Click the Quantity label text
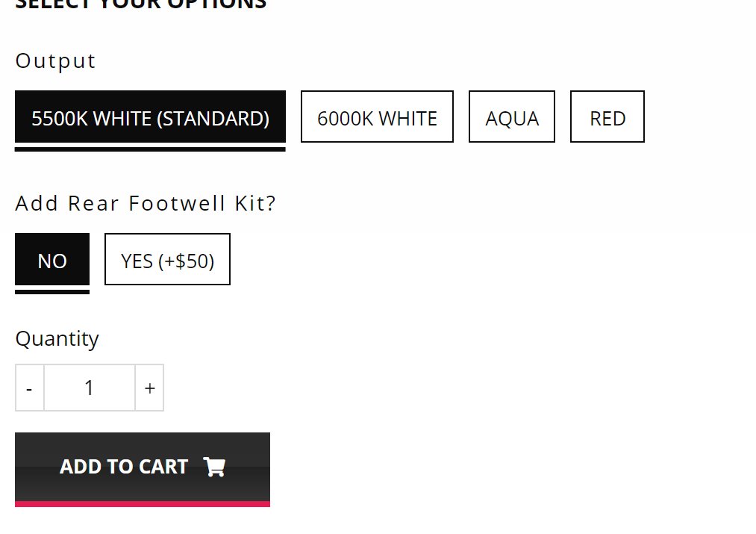The width and height of the screenshot is (756, 534). point(57,339)
